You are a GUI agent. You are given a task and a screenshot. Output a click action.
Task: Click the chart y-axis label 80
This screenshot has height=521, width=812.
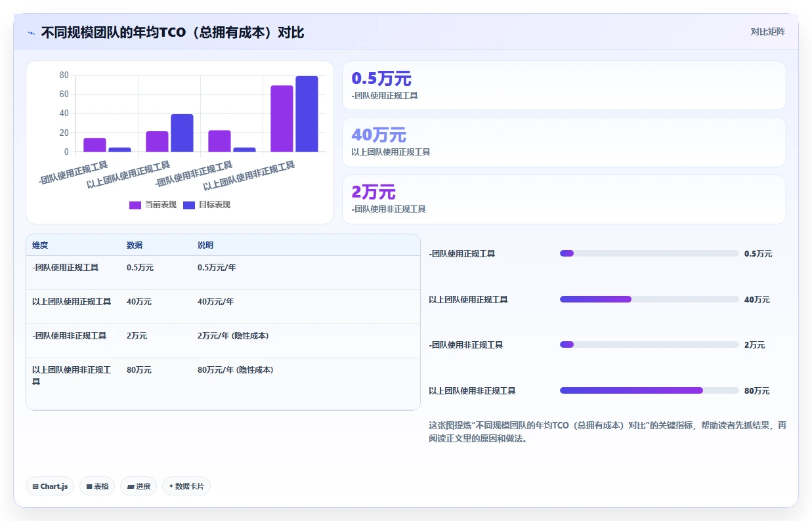click(64, 75)
